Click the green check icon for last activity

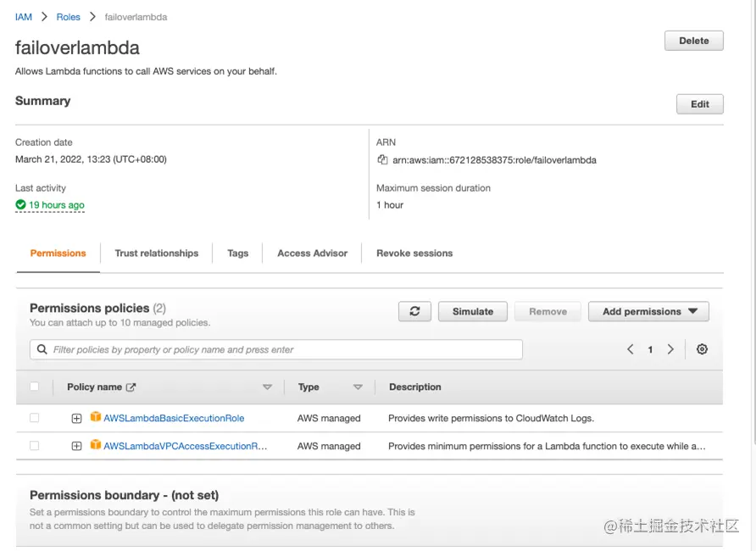point(20,205)
